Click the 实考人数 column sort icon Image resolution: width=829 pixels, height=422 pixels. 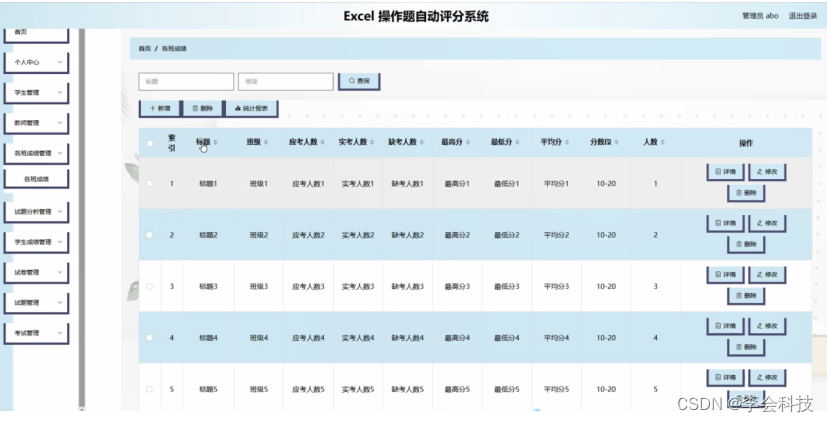click(x=372, y=142)
